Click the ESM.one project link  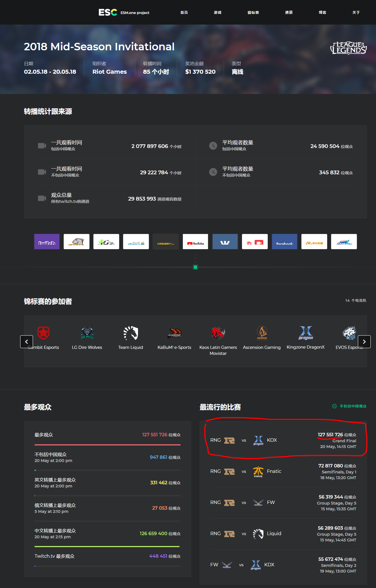[x=135, y=13]
